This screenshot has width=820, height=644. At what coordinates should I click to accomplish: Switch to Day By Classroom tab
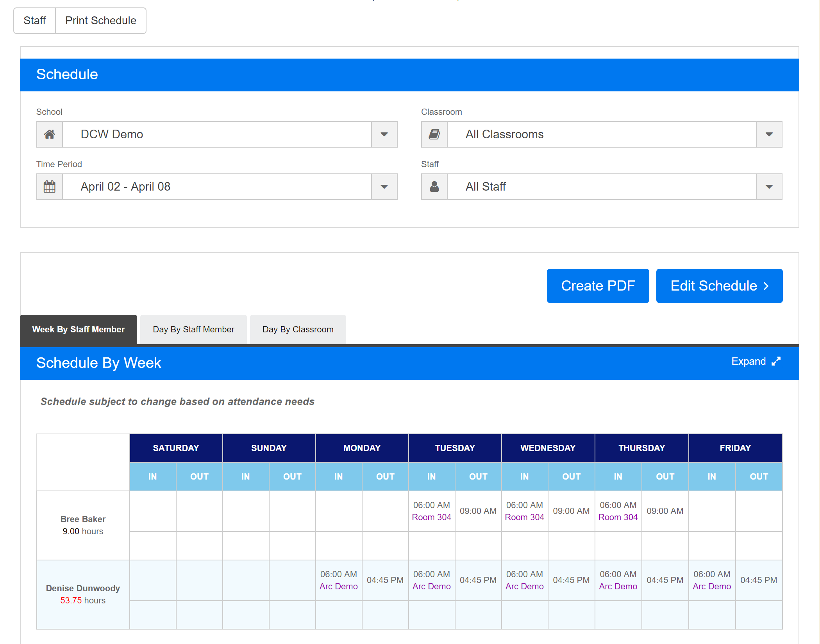[298, 330]
